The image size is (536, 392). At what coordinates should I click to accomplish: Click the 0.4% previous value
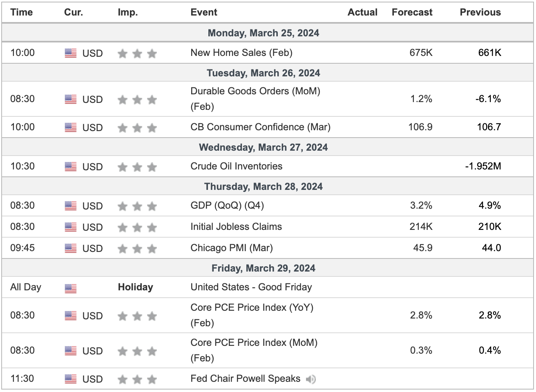490,350
